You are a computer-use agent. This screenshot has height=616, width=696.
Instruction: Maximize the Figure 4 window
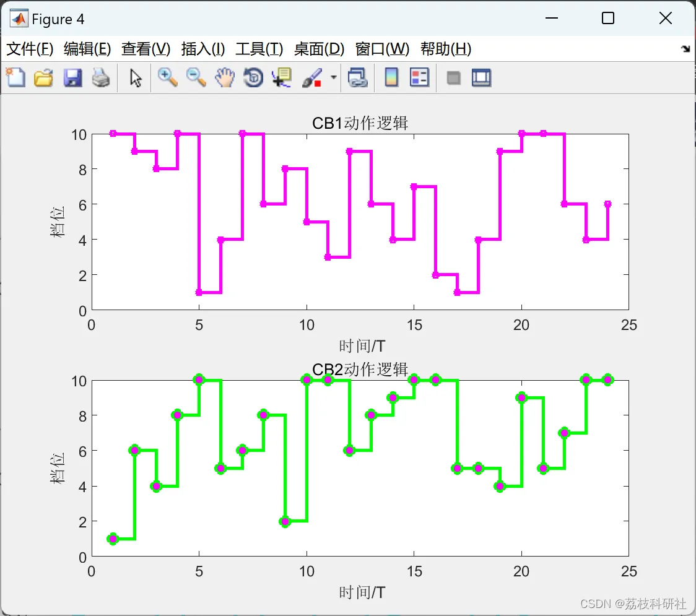607,18
